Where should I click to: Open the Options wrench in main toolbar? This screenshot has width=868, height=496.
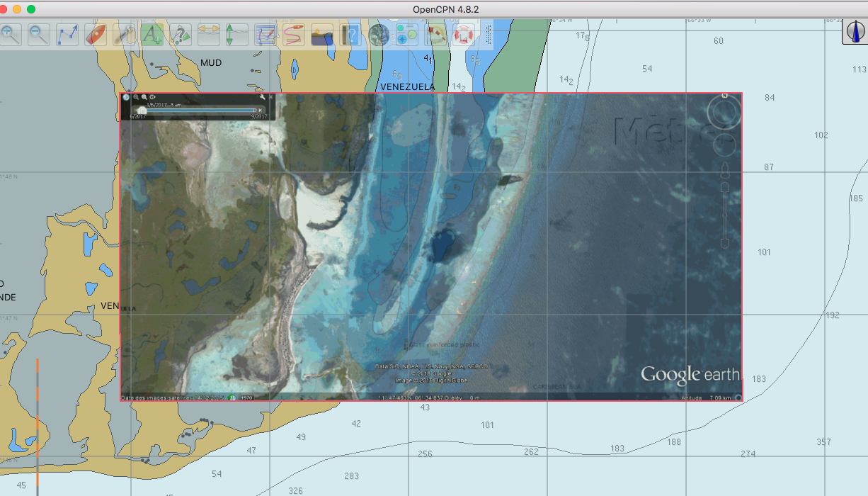[x=124, y=35]
